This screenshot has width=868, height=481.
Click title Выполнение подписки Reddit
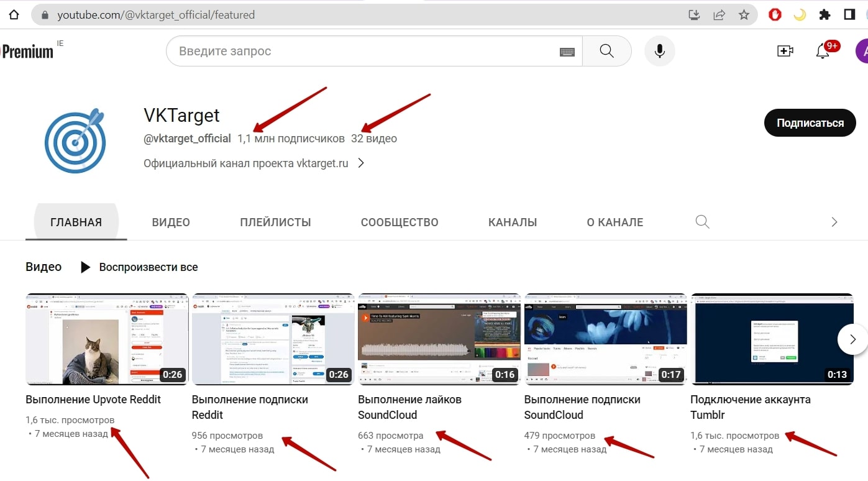[250, 407]
